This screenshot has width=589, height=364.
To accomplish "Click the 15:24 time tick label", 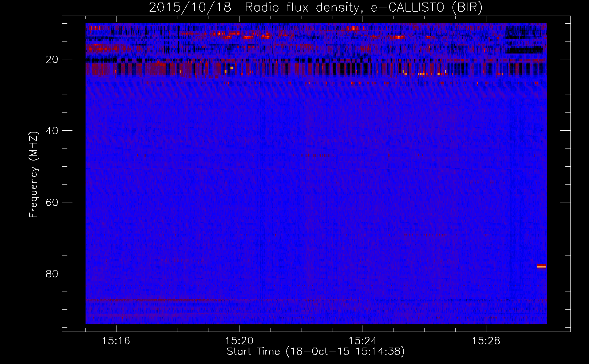I will (x=363, y=341).
